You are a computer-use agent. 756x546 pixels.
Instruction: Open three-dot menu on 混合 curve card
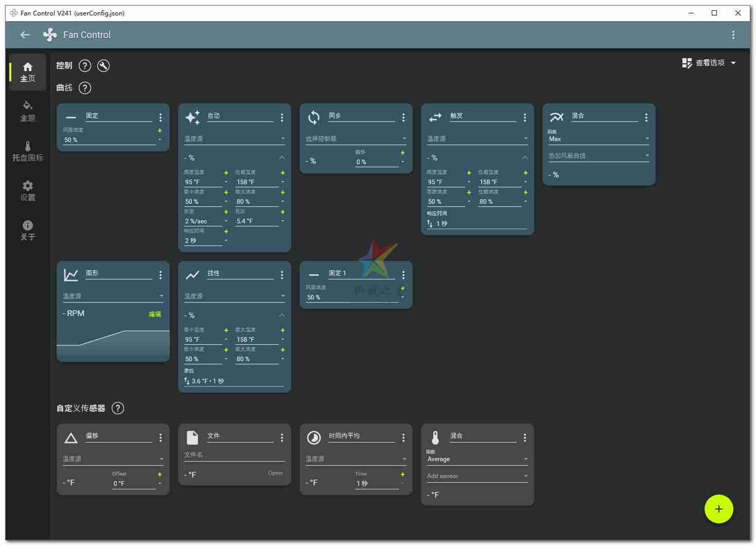(x=646, y=118)
